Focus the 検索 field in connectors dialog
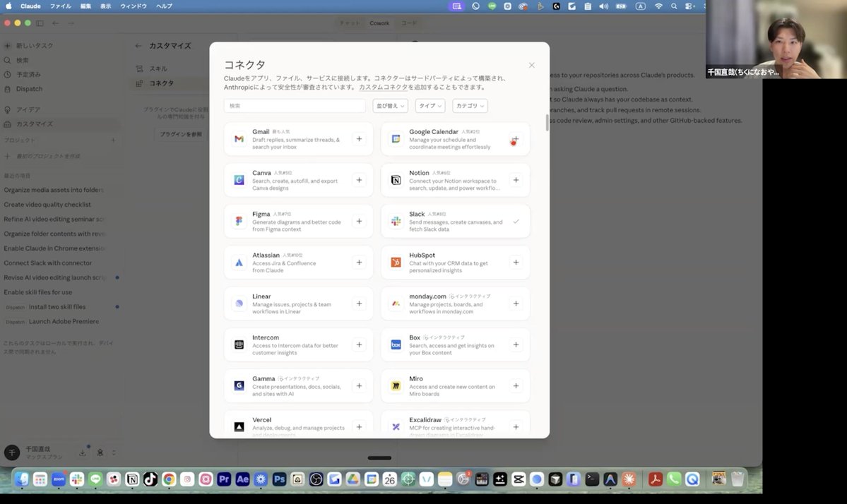 (295, 106)
